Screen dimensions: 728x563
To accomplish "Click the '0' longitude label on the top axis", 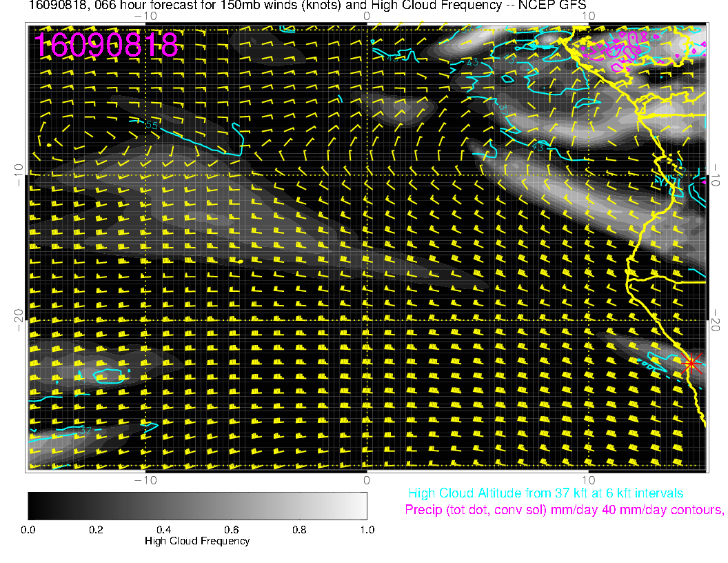I will pyautogui.click(x=367, y=16).
